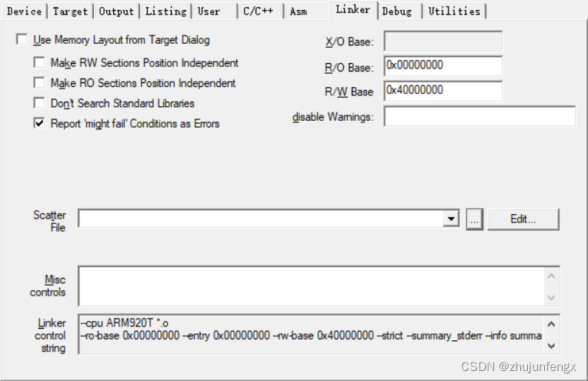Open the Asm tab
Viewport: 588px width, 381px height.
click(x=306, y=12)
